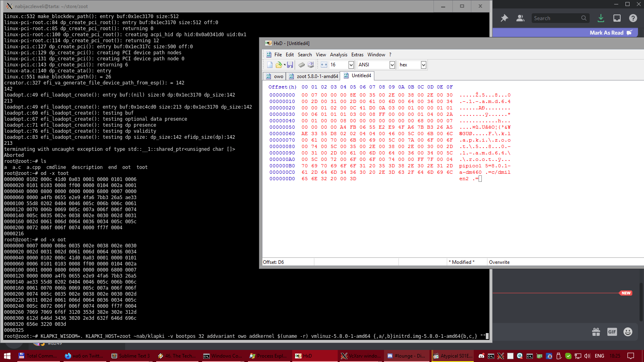Image resolution: width=644 pixels, height=362 pixels.
Task: Show pinned messages in Discord
Action: click(504, 18)
